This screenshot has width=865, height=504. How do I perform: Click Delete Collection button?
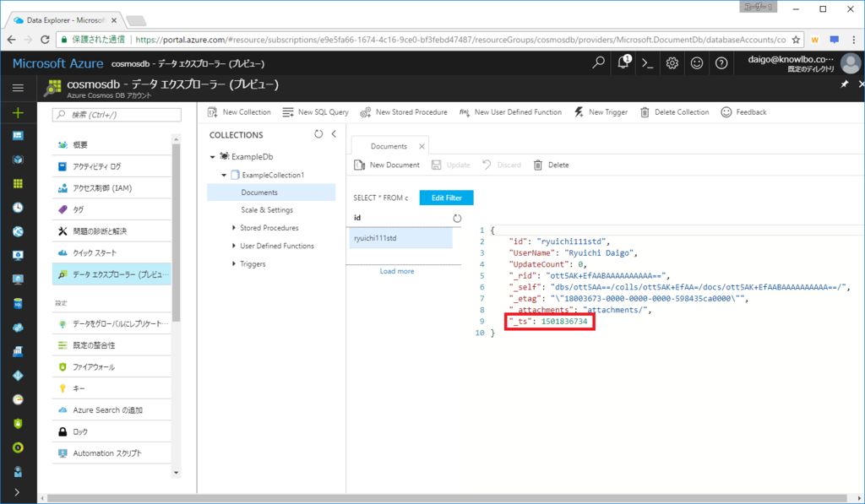coord(675,112)
